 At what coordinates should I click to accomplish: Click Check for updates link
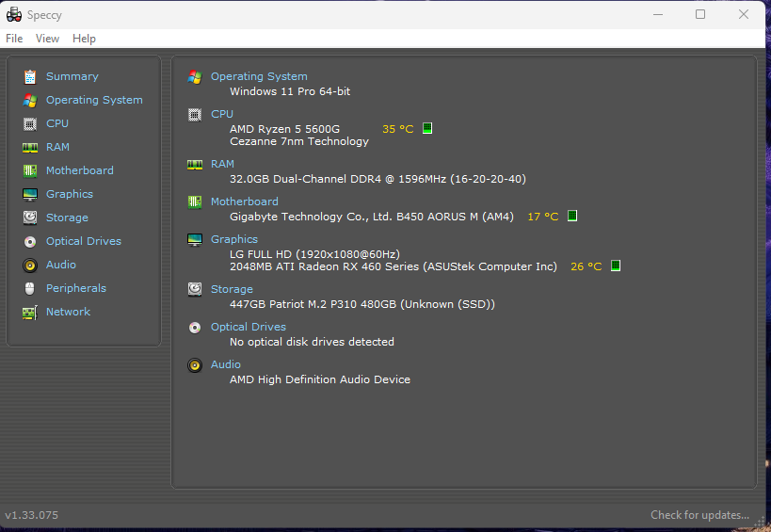click(x=699, y=515)
